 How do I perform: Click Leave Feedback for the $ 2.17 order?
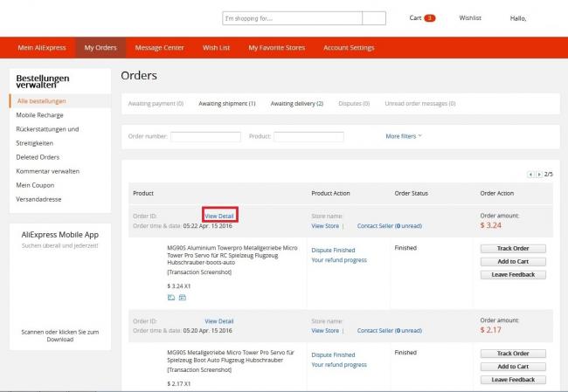coord(513,380)
